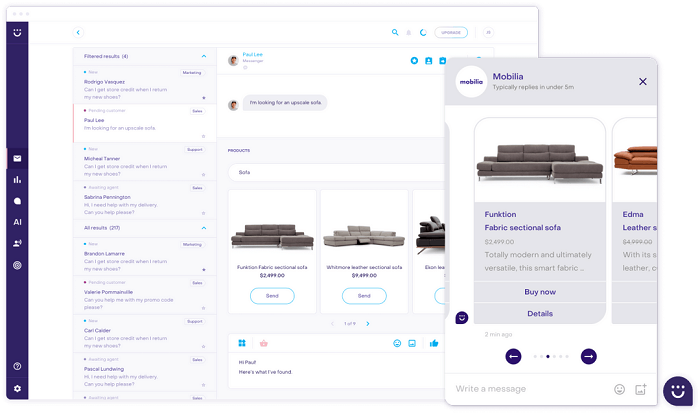The height and width of the screenshot is (418, 700).
Task: Open Sabrina Pennington conversation
Action: click(x=145, y=200)
